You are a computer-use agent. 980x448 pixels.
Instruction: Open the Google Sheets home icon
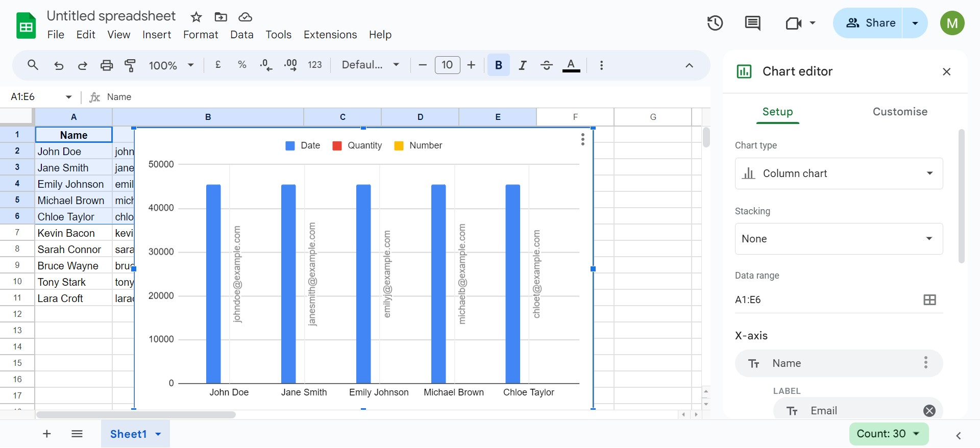26,26
